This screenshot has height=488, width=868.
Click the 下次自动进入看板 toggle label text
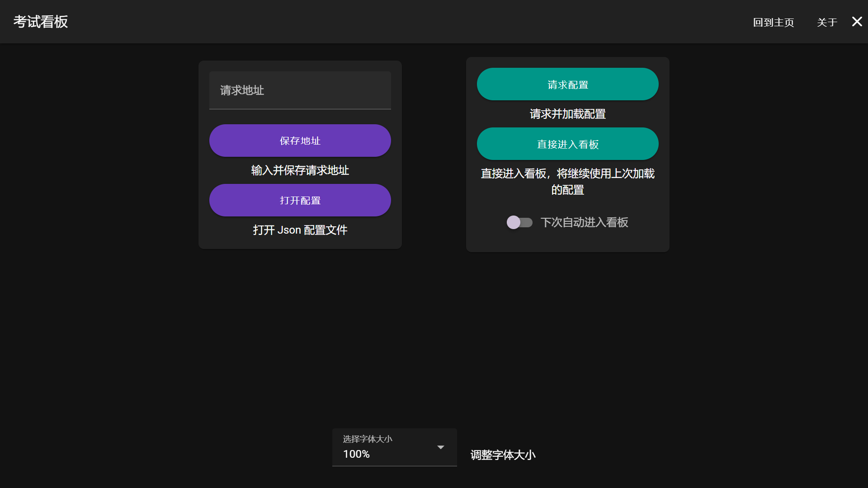pyautogui.click(x=584, y=222)
